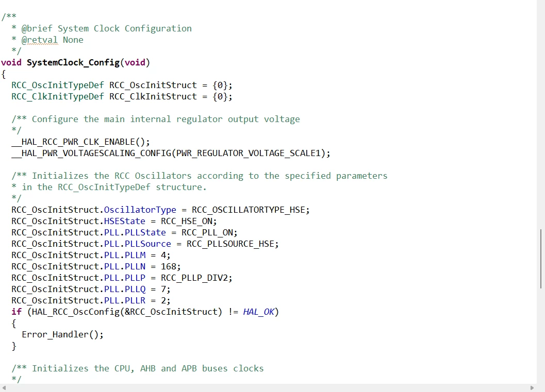Click the OscillatorType field
The image size is (545, 392).
click(x=140, y=210)
